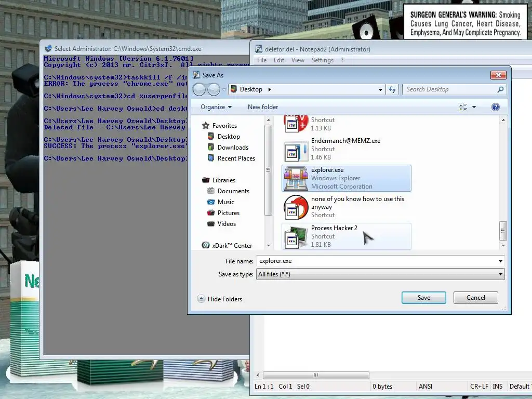Viewport: 532px width, 399px height.
Task: Open the View menu in Notepad2
Action: [298, 60]
